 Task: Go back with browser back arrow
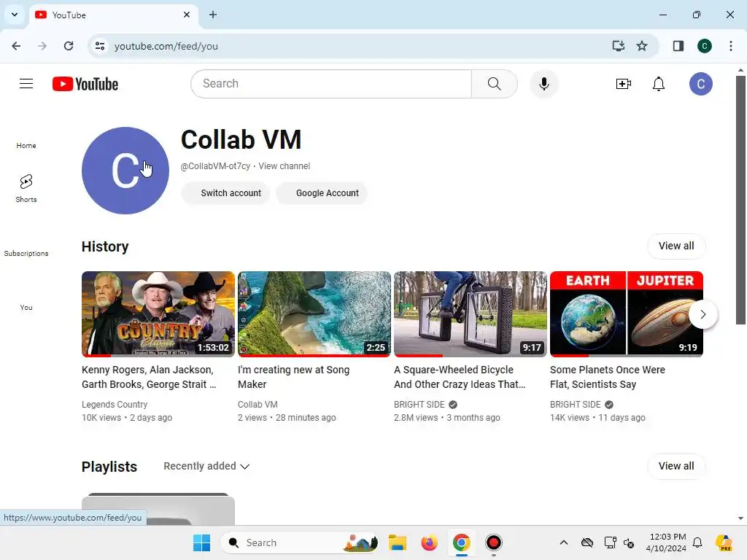coord(16,46)
